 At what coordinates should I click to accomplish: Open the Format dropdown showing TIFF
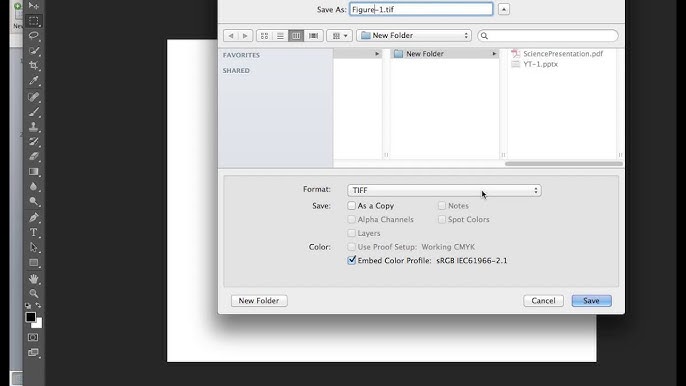pos(444,190)
